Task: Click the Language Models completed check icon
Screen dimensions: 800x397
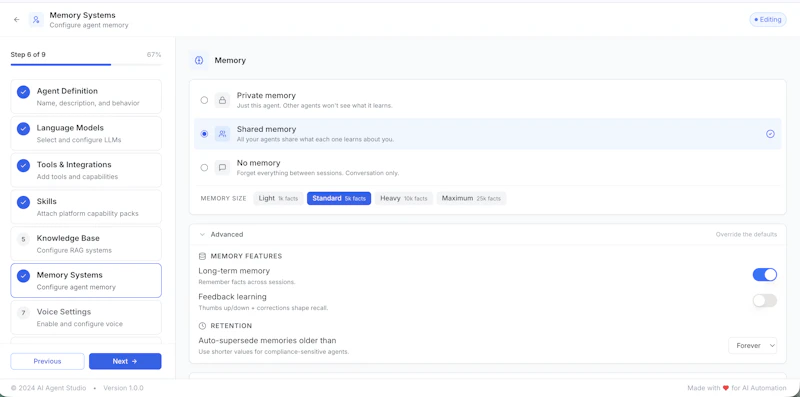Action: click(23, 129)
